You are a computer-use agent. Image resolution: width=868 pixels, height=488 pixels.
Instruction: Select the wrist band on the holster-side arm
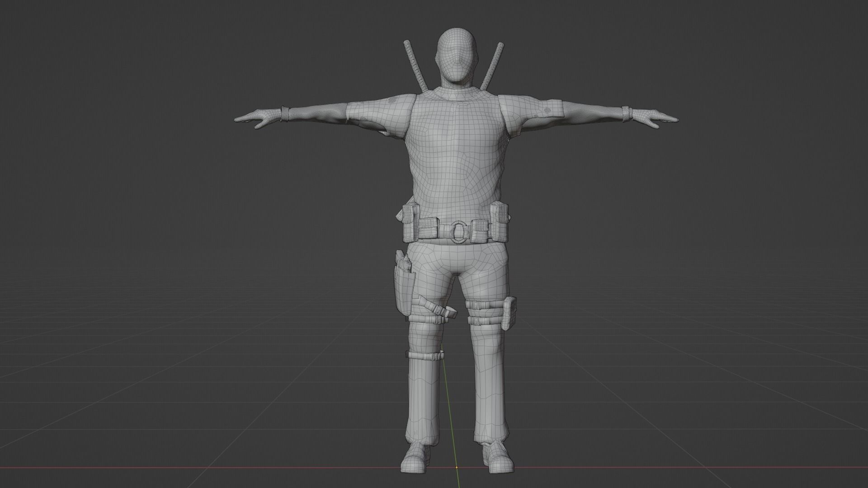[x=284, y=113]
